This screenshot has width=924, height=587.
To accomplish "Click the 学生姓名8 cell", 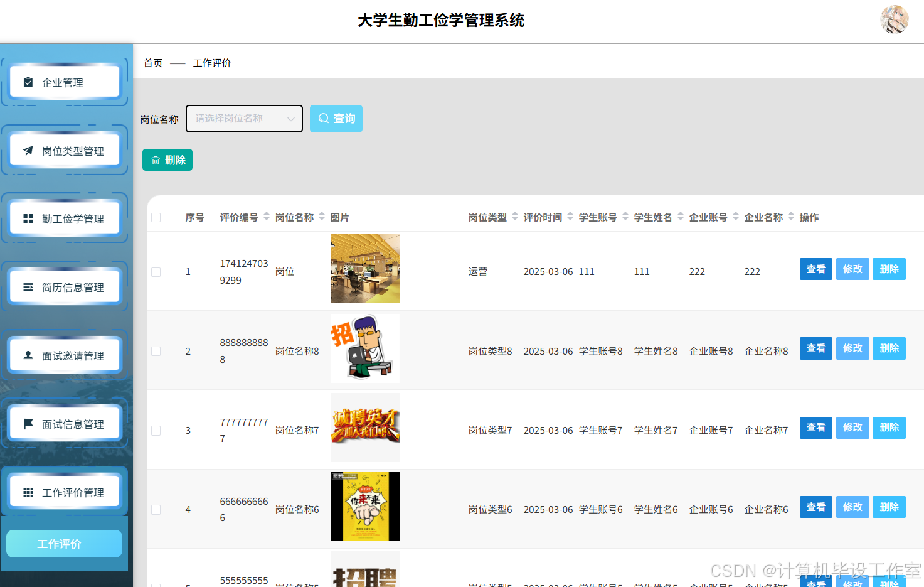I will (x=656, y=351).
